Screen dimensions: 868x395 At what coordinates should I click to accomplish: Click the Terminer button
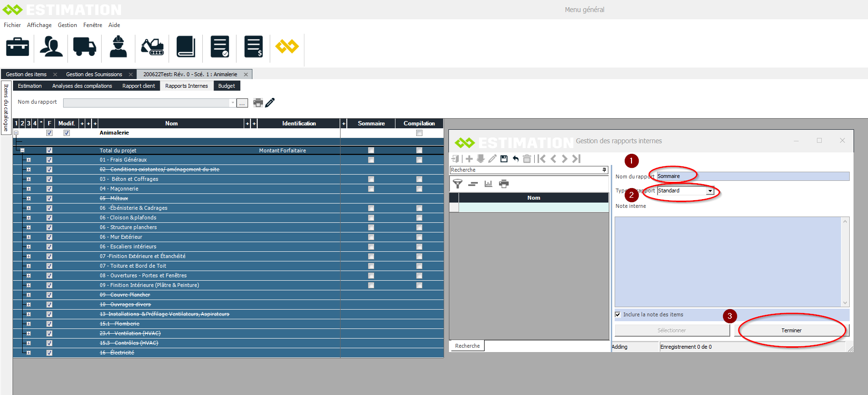pos(791,330)
